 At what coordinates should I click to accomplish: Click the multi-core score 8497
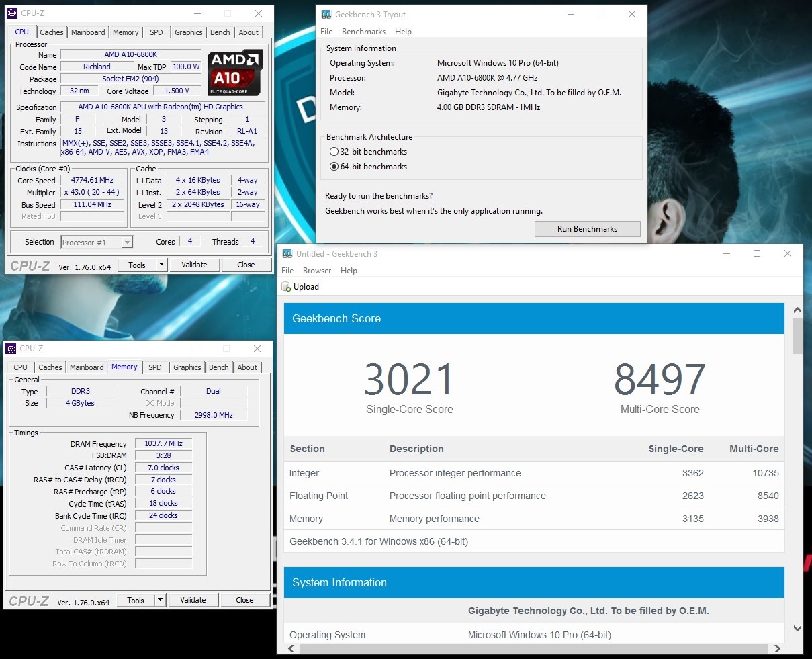pyautogui.click(x=660, y=379)
